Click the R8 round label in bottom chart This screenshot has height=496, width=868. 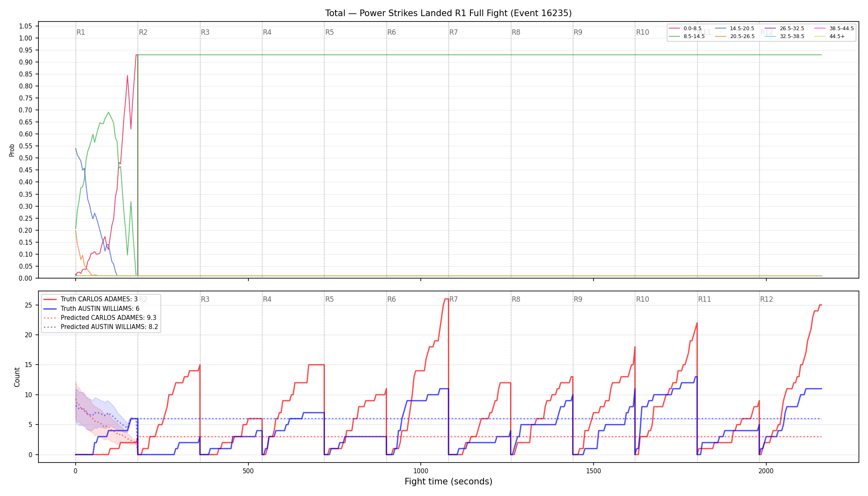click(x=516, y=299)
